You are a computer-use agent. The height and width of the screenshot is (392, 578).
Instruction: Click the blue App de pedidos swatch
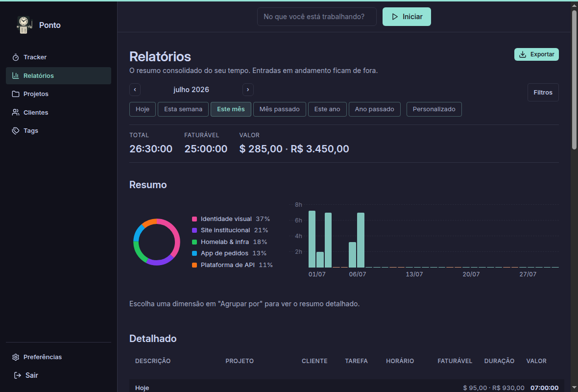pos(194,253)
